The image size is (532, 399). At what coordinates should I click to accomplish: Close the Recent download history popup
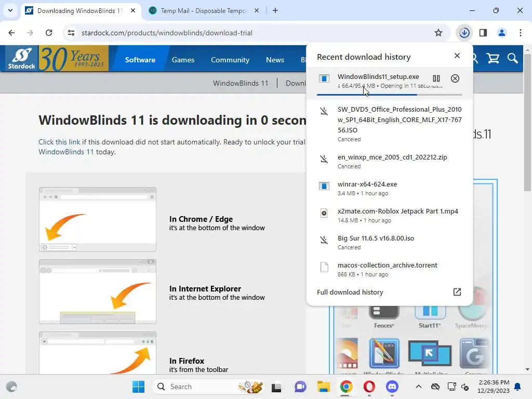(x=457, y=56)
